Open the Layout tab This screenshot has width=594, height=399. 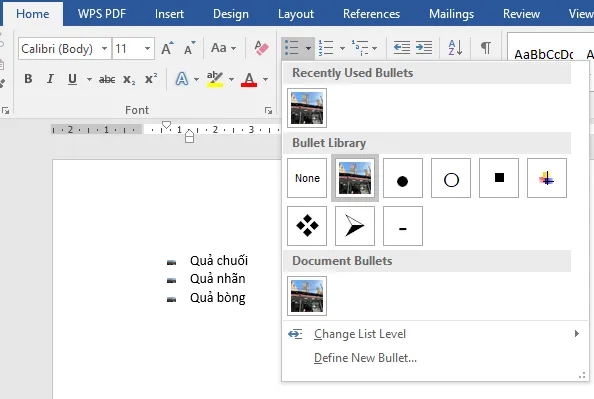click(x=296, y=14)
